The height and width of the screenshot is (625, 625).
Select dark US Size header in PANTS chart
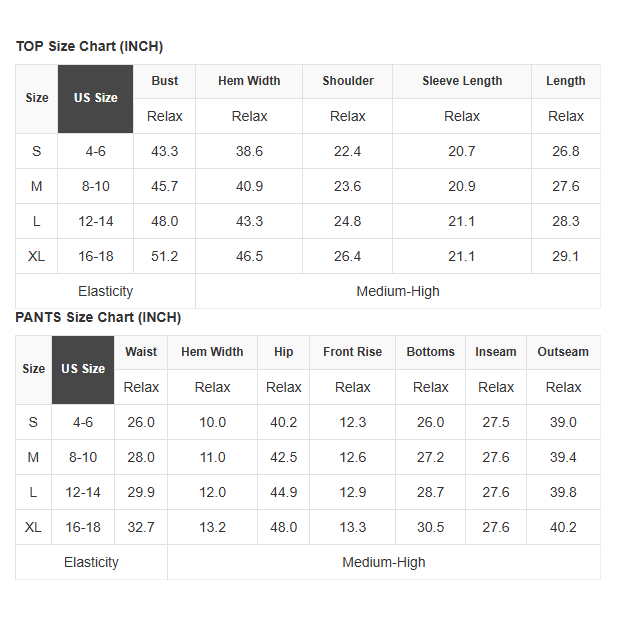tap(83, 369)
